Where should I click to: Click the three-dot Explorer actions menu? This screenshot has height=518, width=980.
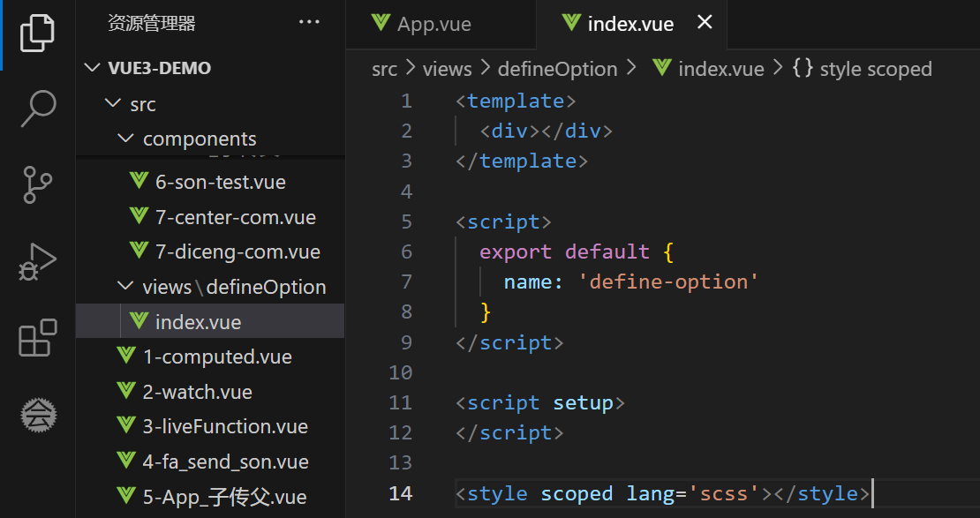click(309, 23)
